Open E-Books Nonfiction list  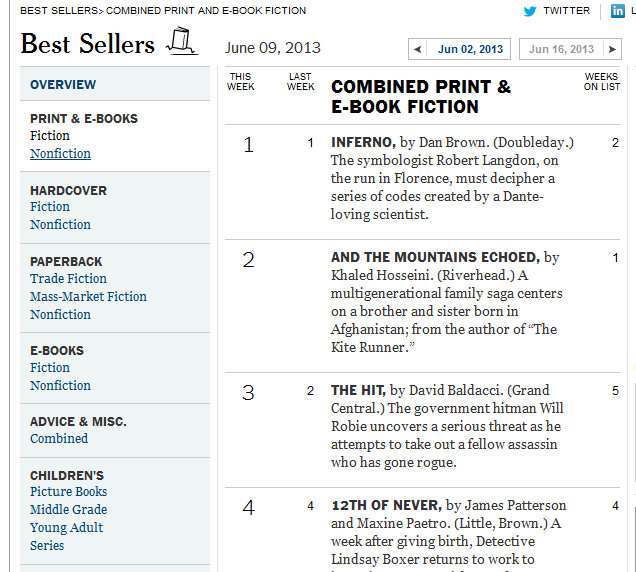pos(60,386)
